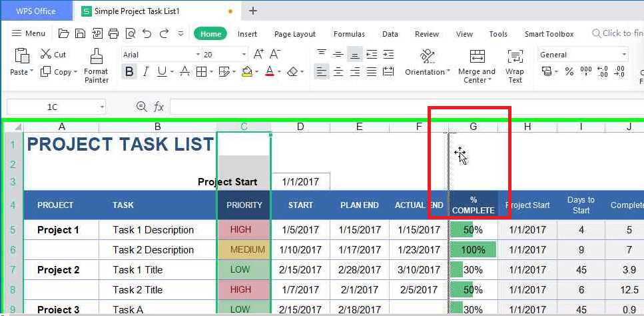Enable Wrap Text
This screenshot has height=316, width=644.
(x=515, y=66)
